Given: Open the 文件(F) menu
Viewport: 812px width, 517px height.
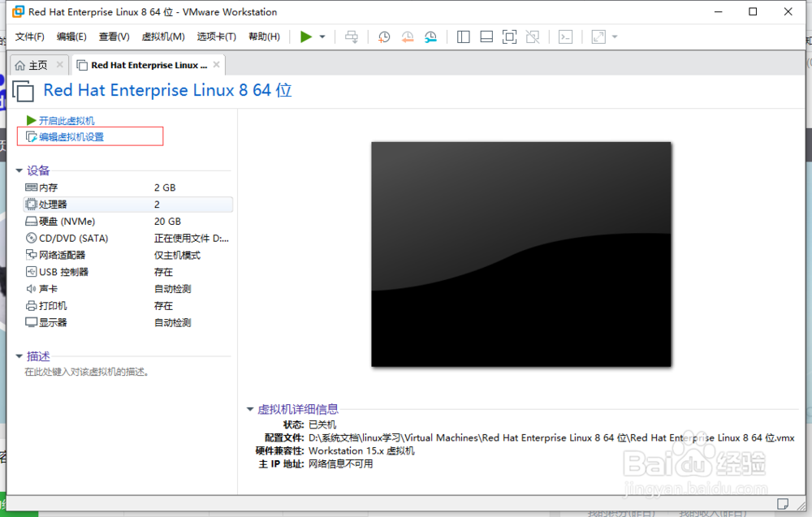Looking at the screenshot, I should 29,37.
